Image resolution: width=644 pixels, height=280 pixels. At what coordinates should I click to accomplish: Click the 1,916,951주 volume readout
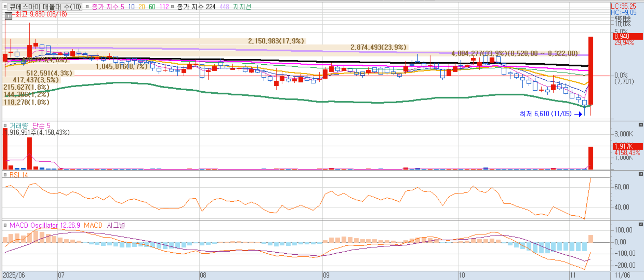[x=37, y=133]
